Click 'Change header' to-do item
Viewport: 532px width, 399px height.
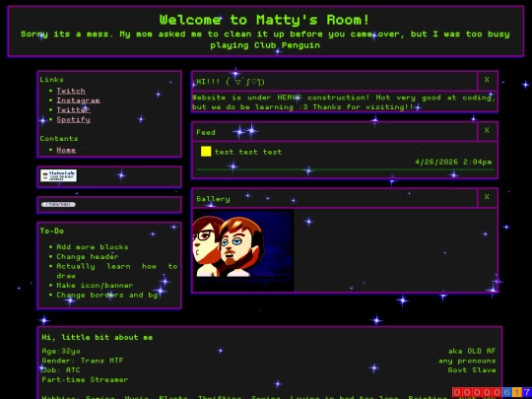(88, 256)
